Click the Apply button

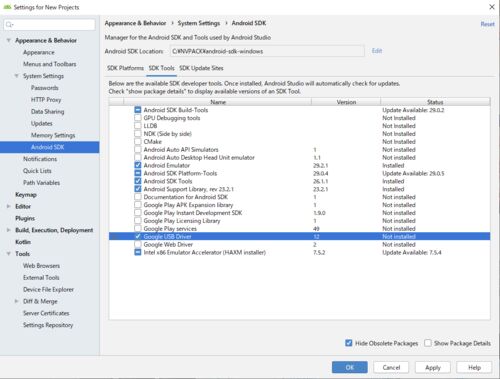point(433,367)
